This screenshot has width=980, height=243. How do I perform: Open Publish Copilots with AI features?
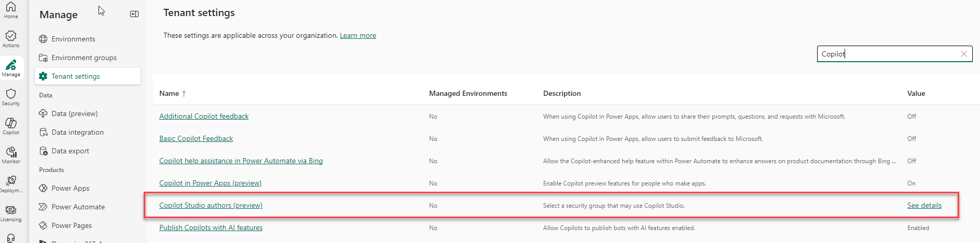pos(211,228)
